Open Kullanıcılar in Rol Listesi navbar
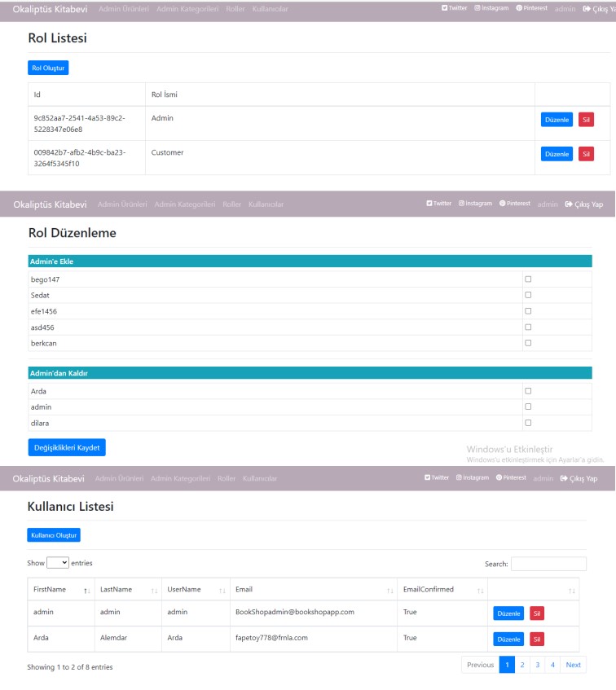The height and width of the screenshot is (690, 616). pos(271,9)
